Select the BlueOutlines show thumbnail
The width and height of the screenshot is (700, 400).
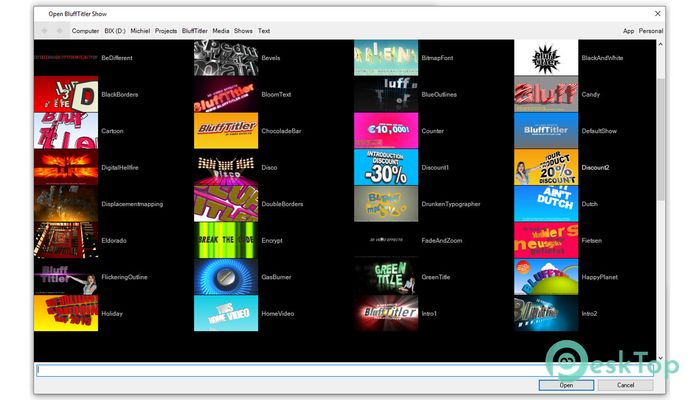[386, 94]
